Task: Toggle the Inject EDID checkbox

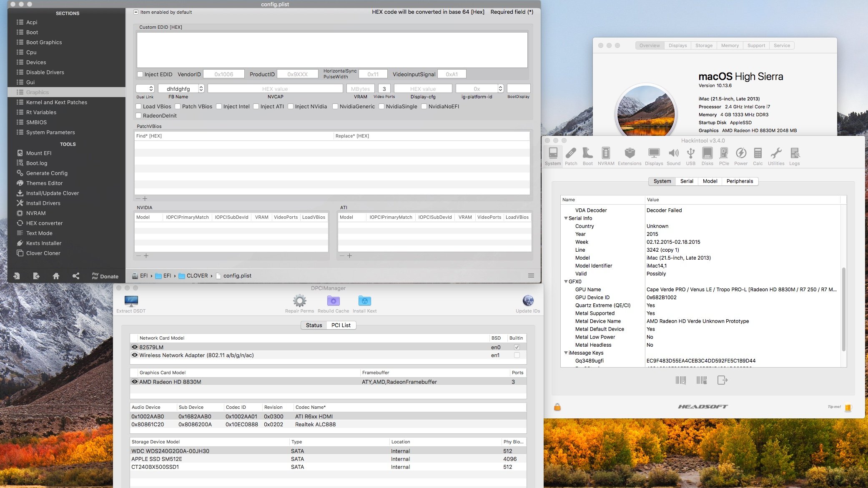Action: click(140, 74)
